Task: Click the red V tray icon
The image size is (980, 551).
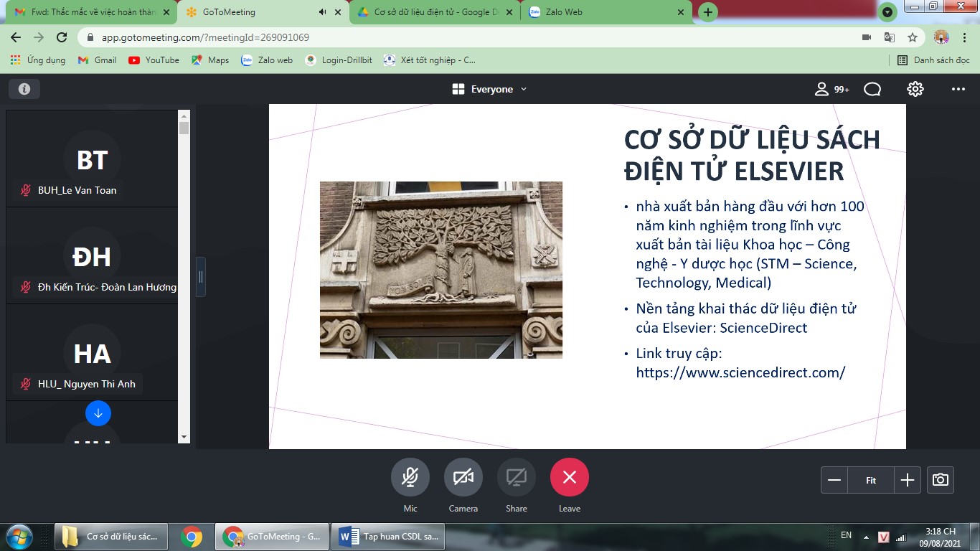Action: pos(884,537)
